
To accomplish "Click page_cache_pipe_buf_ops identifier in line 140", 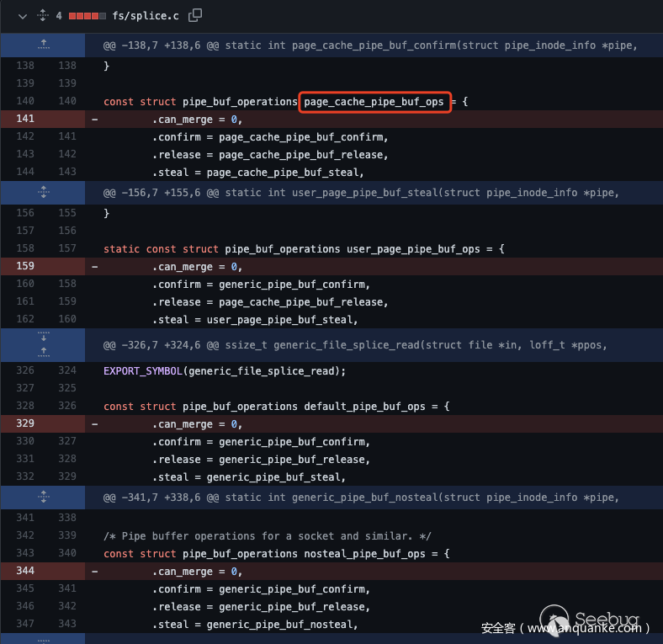I will point(374,102).
